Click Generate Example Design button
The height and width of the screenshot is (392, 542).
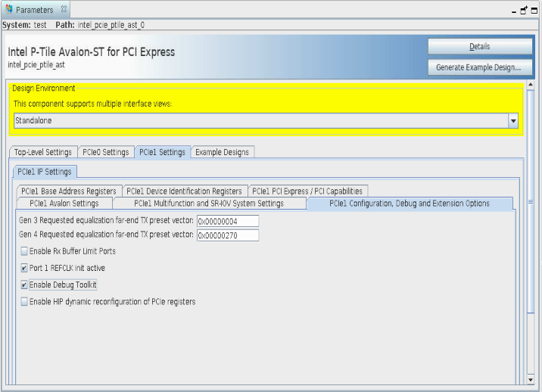[480, 67]
